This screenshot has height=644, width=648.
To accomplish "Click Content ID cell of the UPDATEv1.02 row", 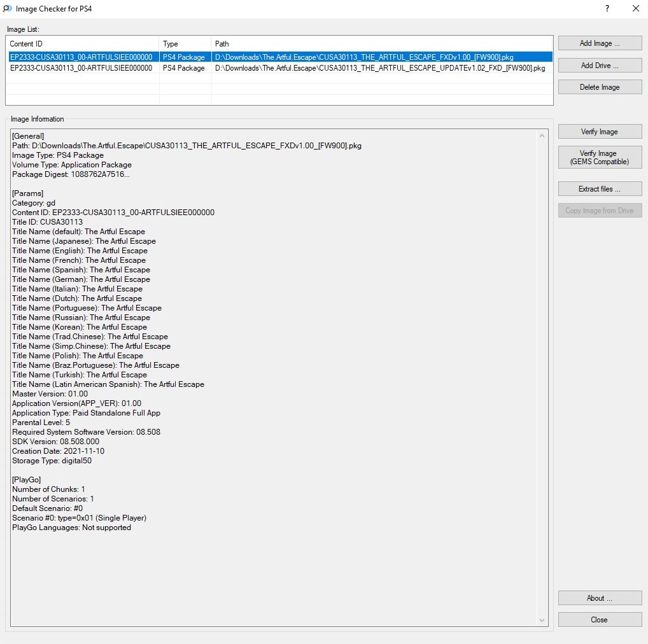I will point(81,68).
